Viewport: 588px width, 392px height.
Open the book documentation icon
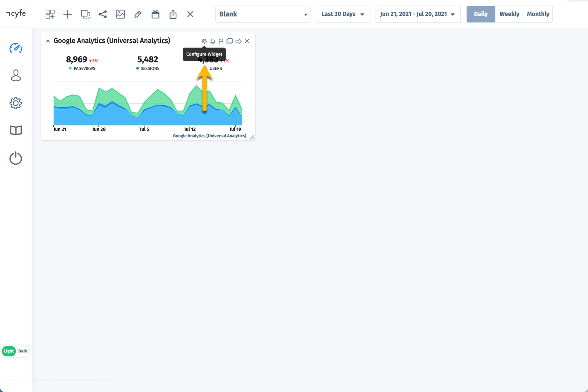click(x=16, y=130)
